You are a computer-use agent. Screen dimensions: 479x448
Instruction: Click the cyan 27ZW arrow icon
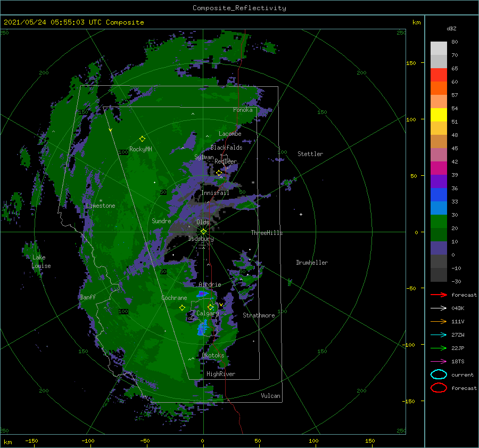coord(439,335)
